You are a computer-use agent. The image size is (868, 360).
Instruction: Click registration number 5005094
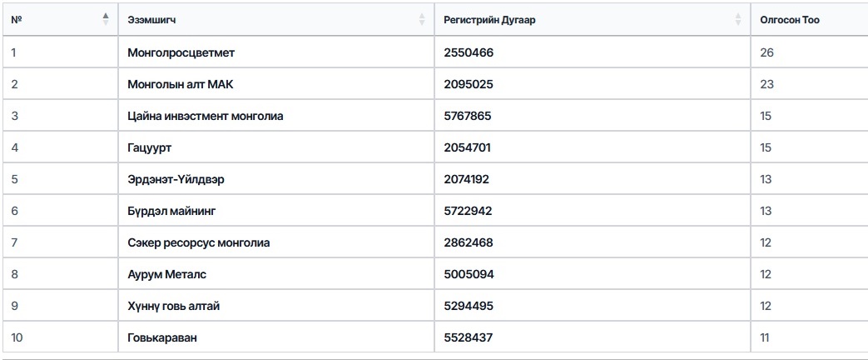tap(469, 274)
